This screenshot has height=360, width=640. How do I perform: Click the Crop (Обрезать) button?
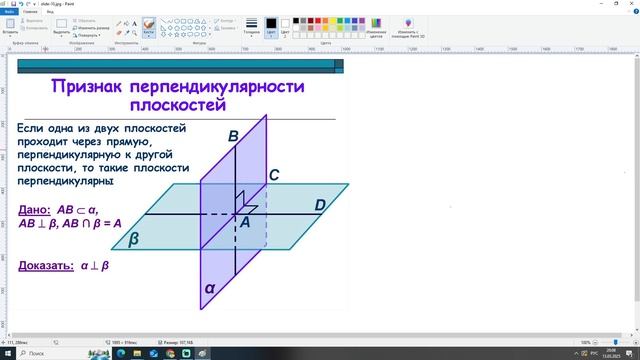click(84, 20)
